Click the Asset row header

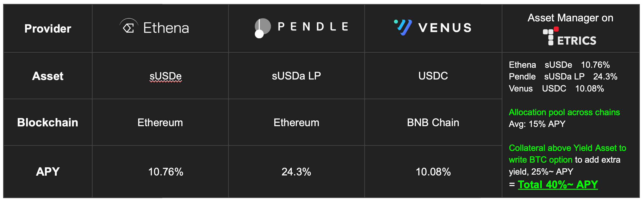click(x=48, y=76)
